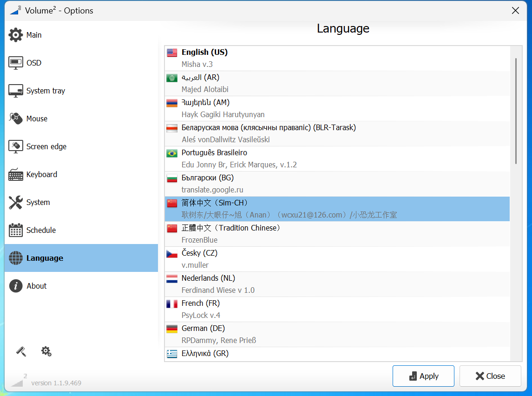Click the Mouse settings icon
The height and width of the screenshot is (396, 532).
(x=16, y=119)
